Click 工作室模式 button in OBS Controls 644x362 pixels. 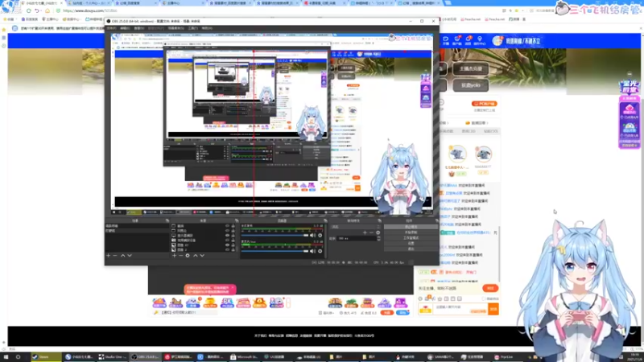pos(411,237)
